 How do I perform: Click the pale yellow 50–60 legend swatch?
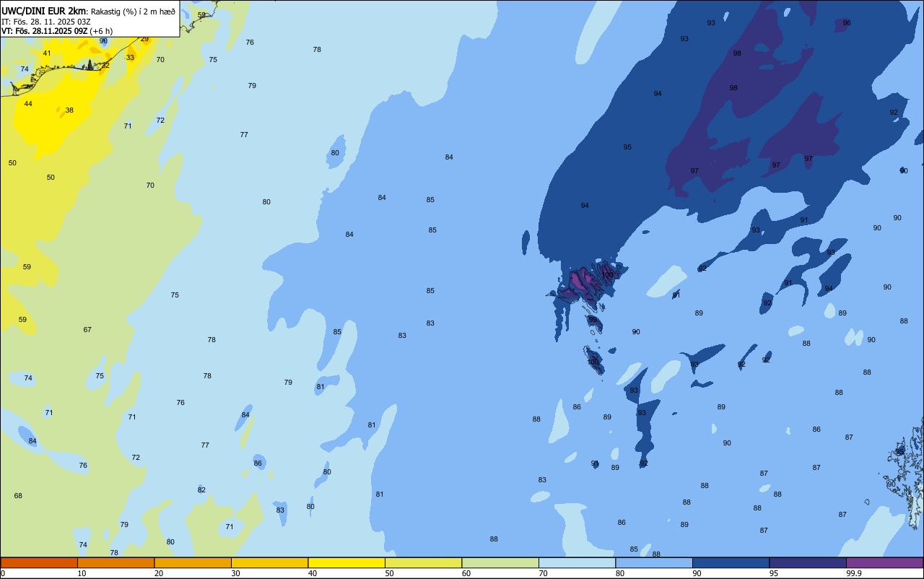pos(423,562)
